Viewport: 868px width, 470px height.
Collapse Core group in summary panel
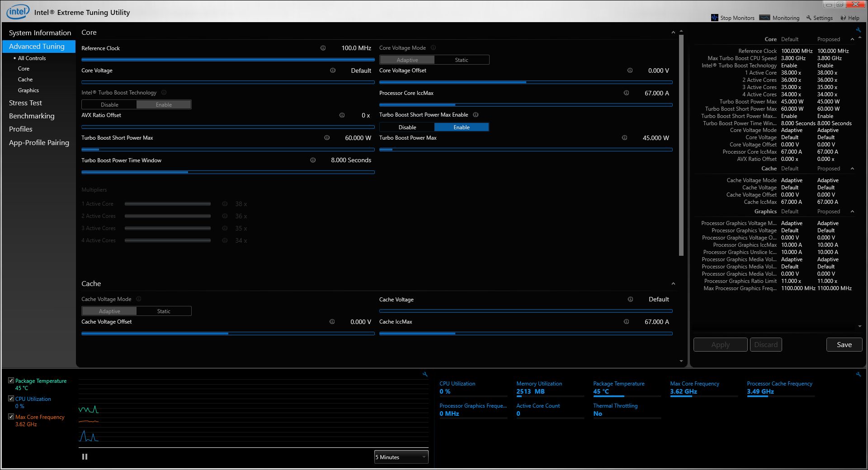[852, 39]
